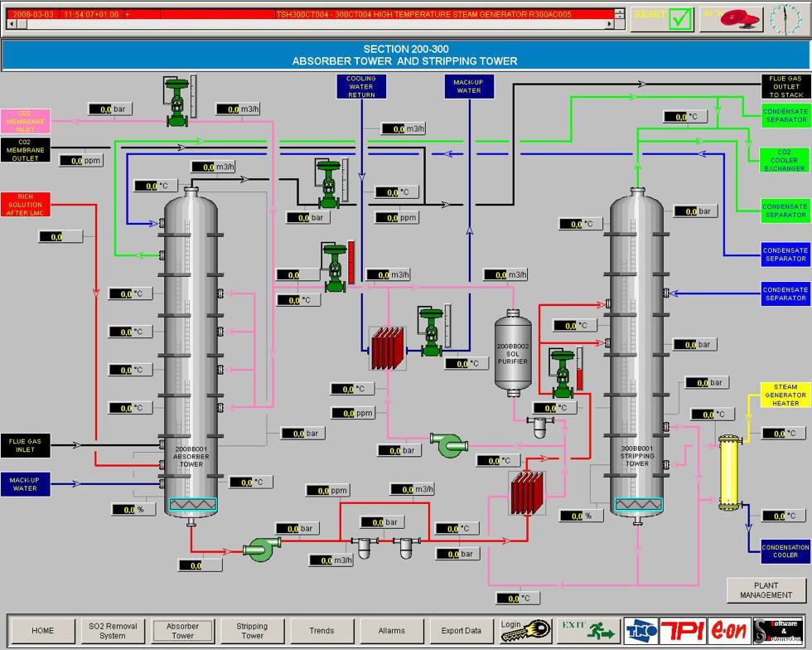Select the pump below the absorber tower
Screen dimensions: 812x650
click(262, 548)
